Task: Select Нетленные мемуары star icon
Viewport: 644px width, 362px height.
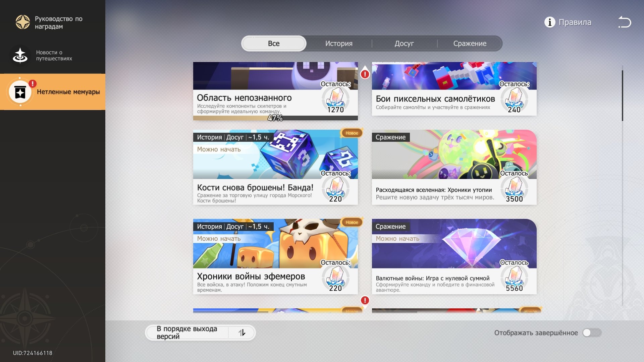Action: 20,92
